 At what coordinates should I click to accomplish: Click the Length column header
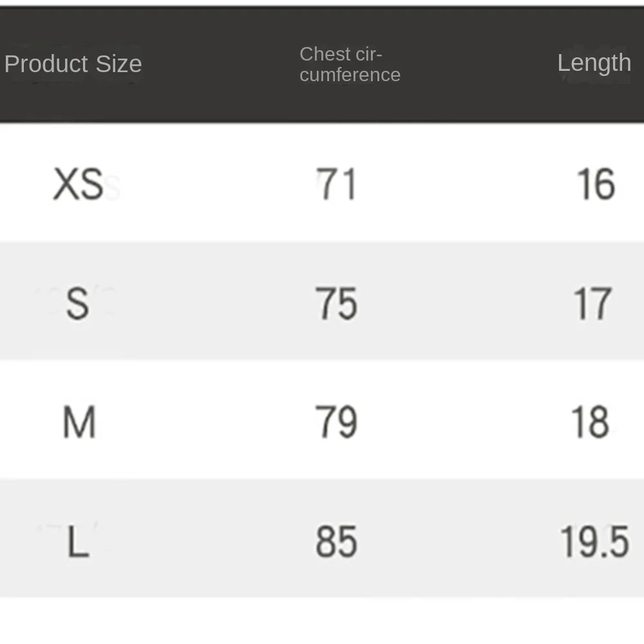click(x=594, y=63)
